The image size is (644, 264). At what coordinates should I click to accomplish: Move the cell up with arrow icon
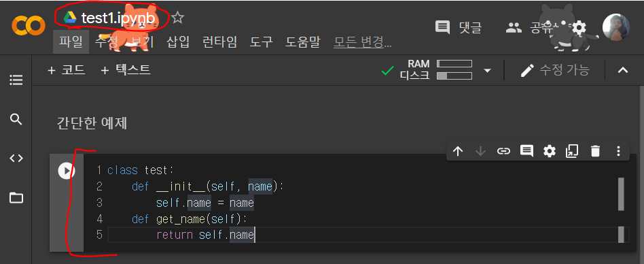point(458,151)
